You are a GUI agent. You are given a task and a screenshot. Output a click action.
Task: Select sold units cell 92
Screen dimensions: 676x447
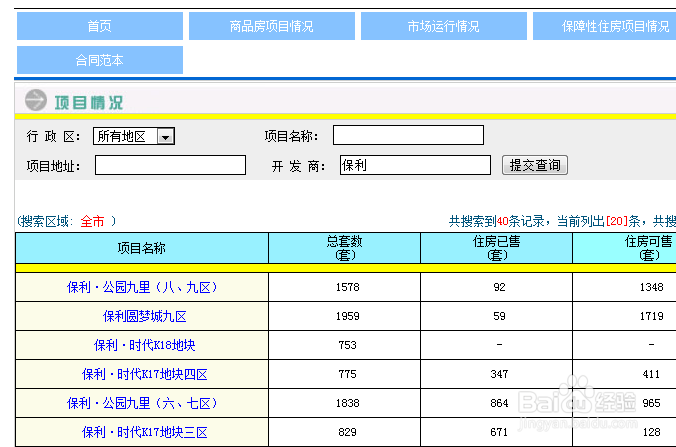pos(499,287)
